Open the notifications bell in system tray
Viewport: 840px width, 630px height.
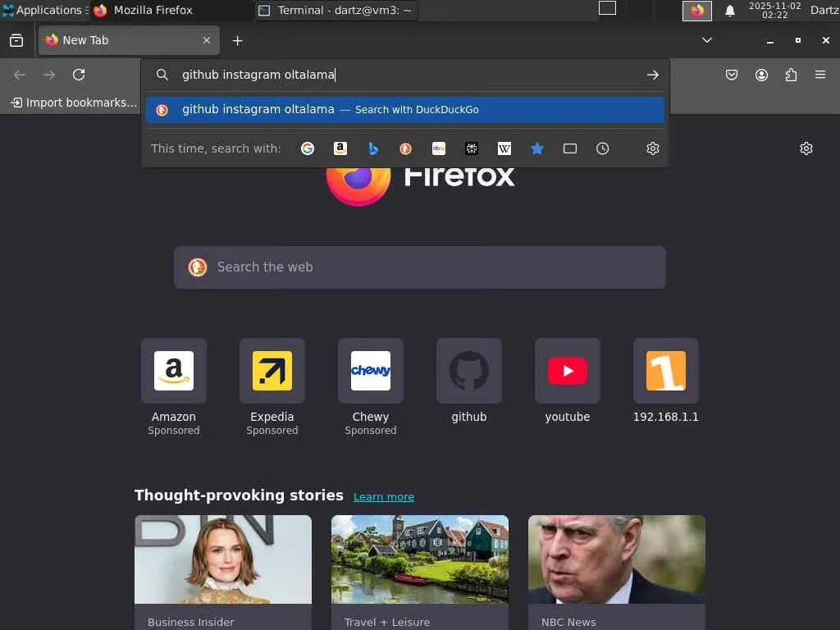point(729,11)
